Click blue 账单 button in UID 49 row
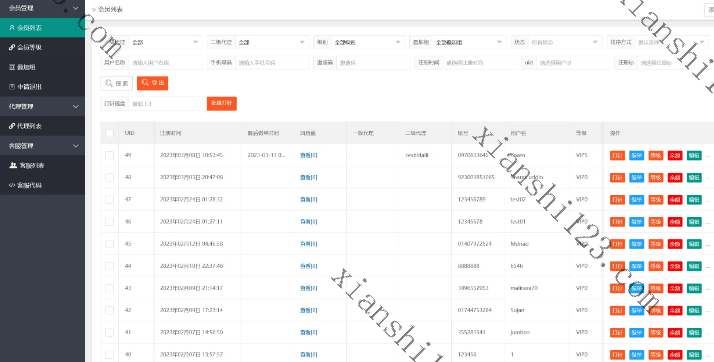714x362 pixels. [x=637, y=155]
